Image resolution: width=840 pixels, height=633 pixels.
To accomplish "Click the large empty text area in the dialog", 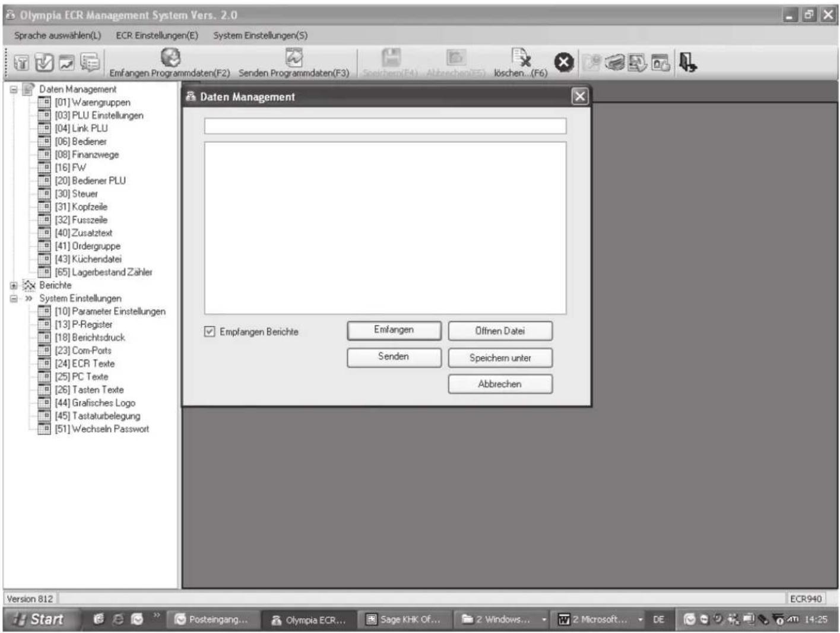I will click(385, 228).
